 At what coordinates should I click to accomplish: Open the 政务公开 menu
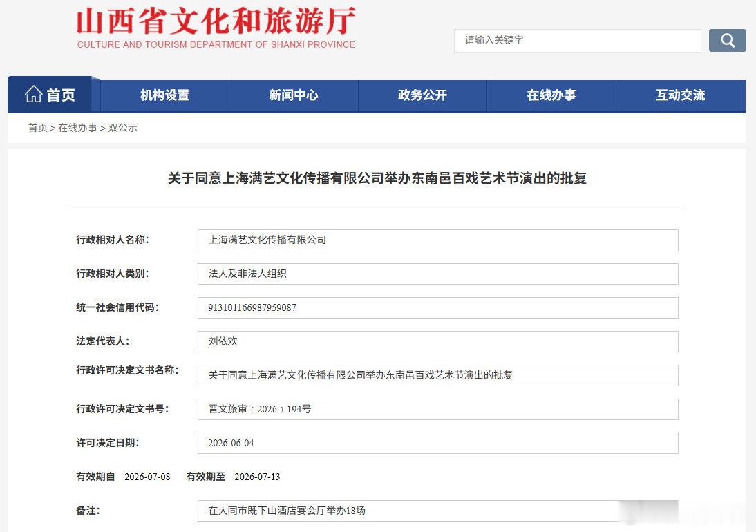422,95
